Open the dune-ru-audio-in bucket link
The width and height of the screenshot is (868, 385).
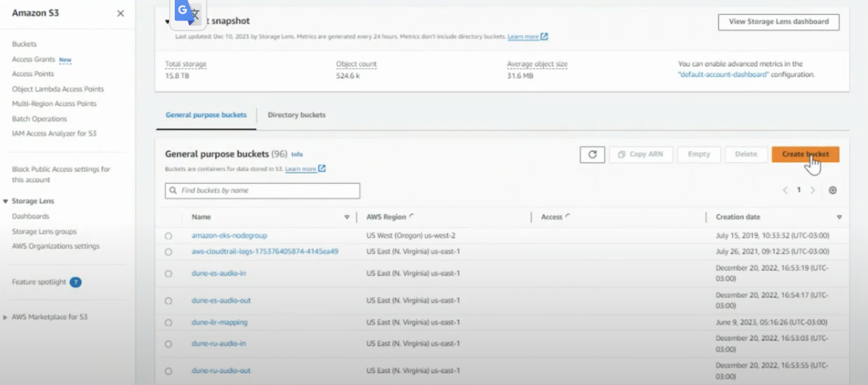tap(219, 344)
